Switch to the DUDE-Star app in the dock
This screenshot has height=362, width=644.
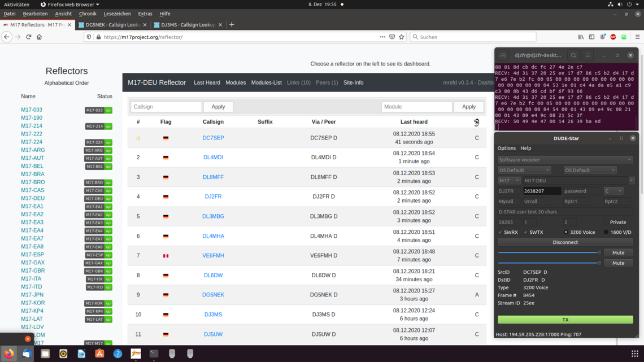(x=136, y=354)
